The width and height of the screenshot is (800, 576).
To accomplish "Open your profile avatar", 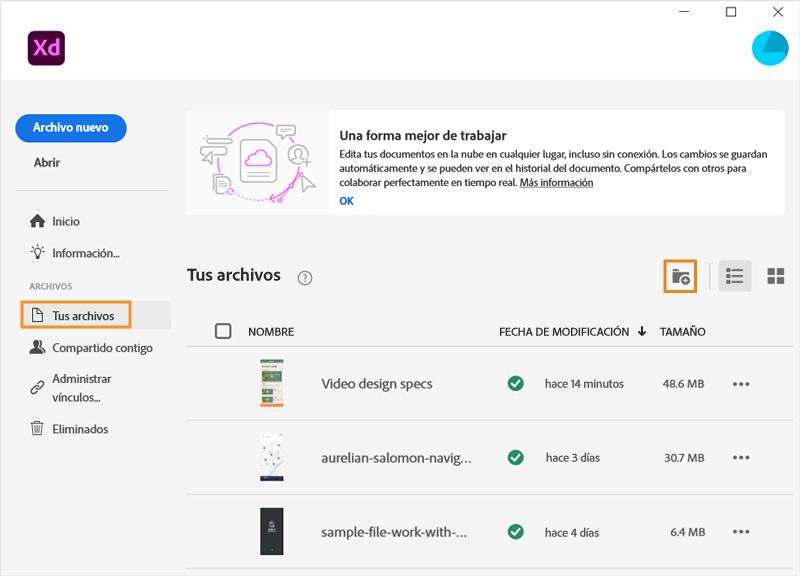I will [x=769, y=46].
